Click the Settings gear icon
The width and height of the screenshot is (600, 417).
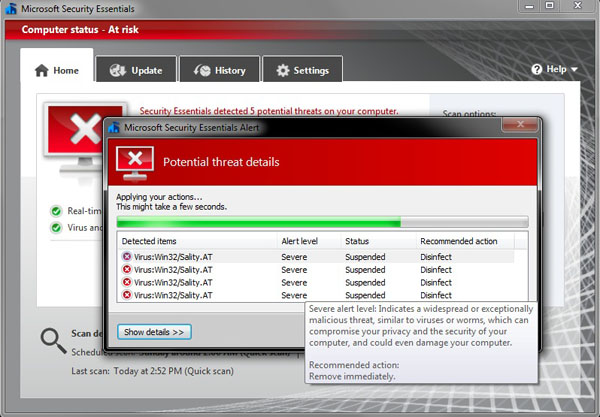(x=283, y=70)
